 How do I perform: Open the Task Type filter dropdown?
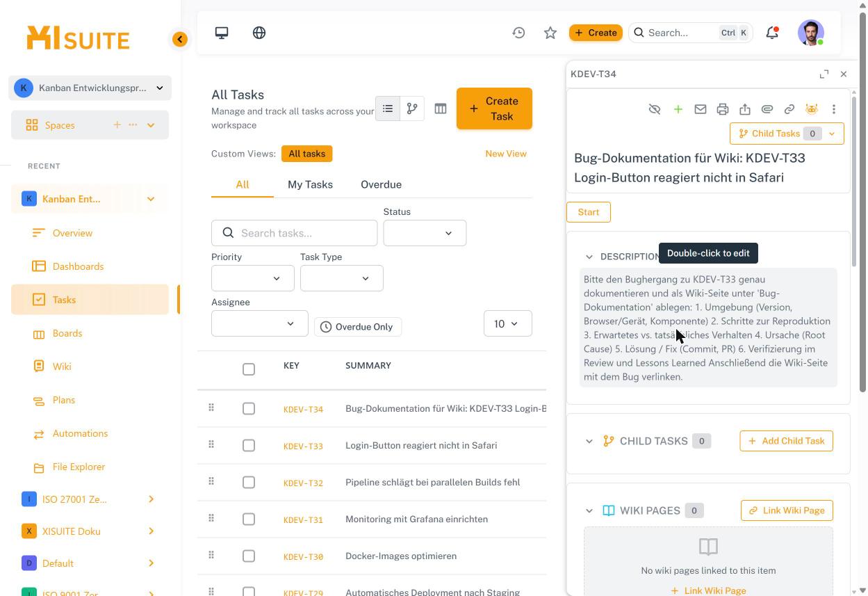pos(341,278)
